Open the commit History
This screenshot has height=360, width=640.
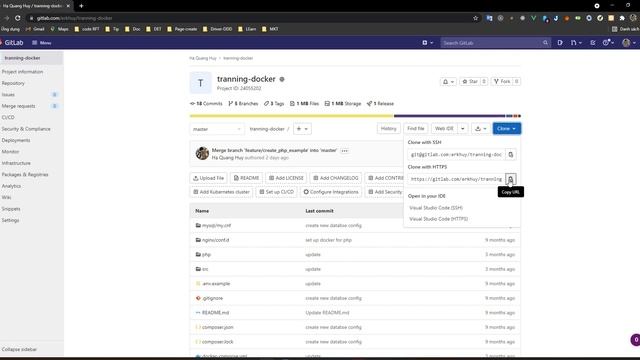(388, 129)
